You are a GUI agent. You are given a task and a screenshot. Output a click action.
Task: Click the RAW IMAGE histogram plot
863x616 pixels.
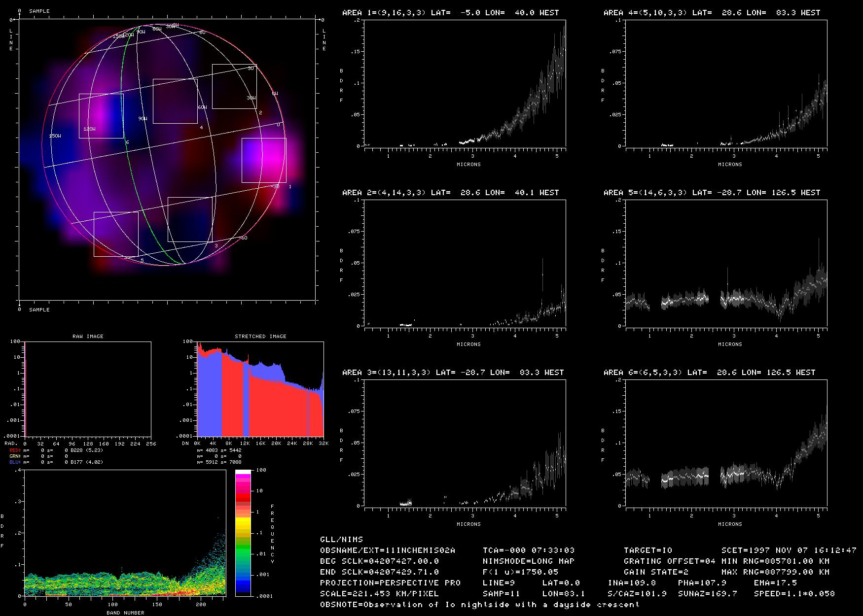88,389
